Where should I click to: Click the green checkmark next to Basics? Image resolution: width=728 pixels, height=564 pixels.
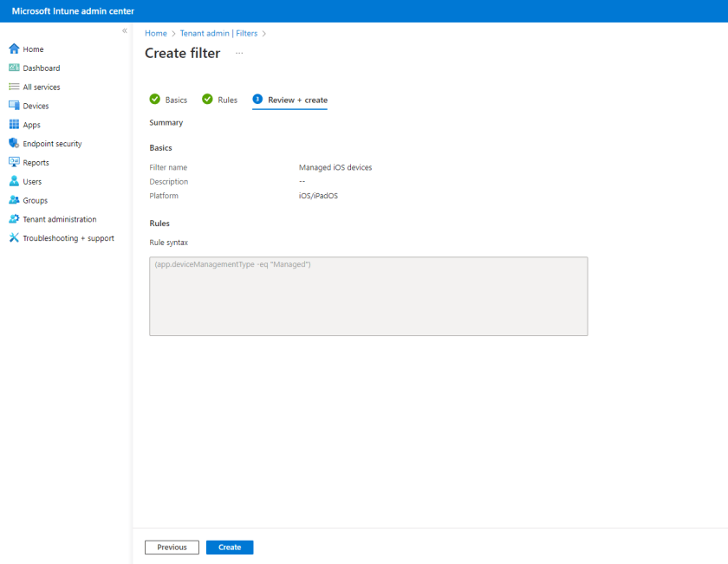tap(154, 99)
